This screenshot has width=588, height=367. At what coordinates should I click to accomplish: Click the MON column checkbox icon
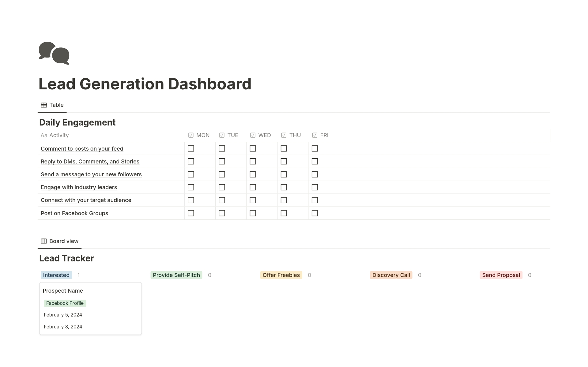pos(191,135)
